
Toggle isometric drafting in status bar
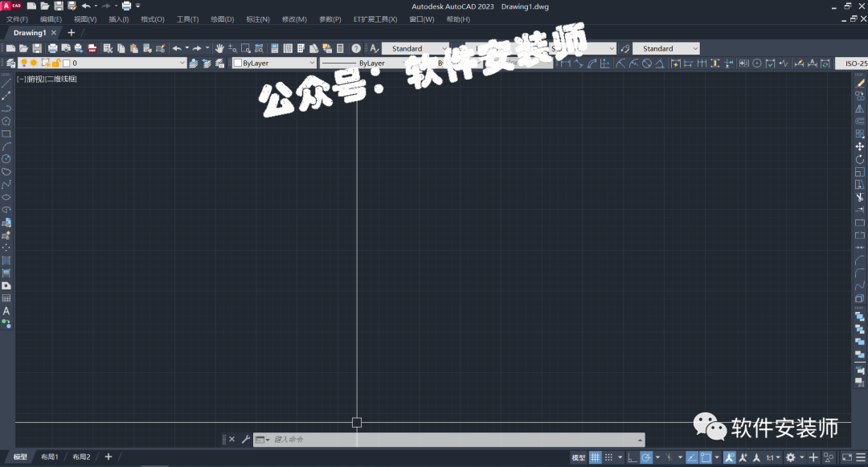669,457
